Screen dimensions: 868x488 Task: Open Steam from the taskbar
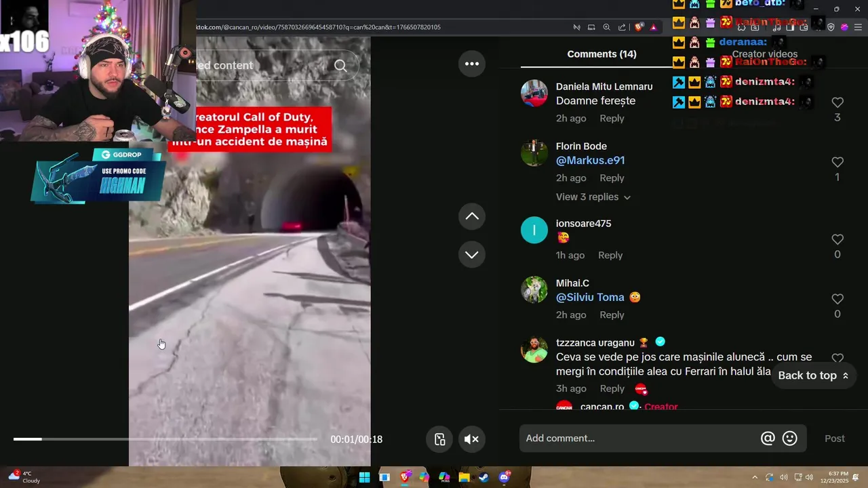coord(484,477)
